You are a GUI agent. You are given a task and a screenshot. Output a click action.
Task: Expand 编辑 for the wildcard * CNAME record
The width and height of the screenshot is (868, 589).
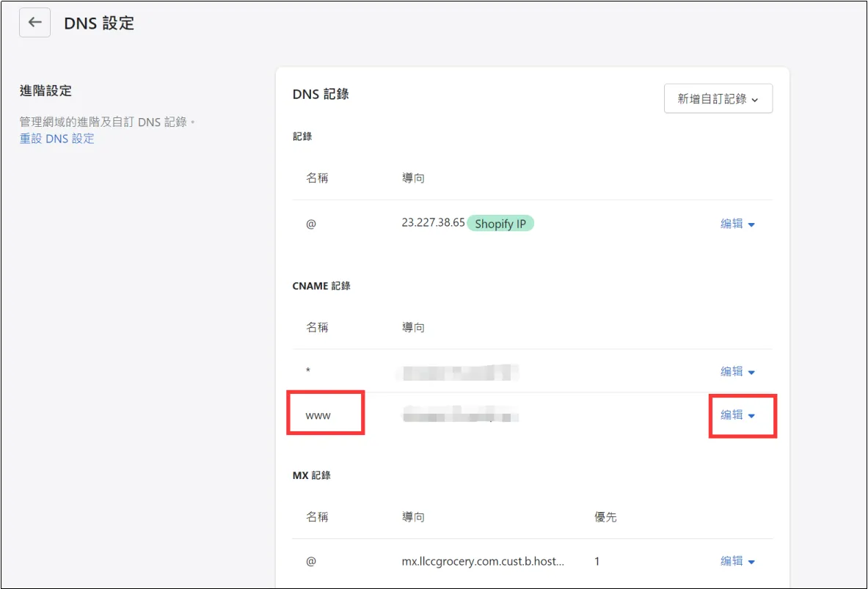pyautogui.click(x=737, y=372)
